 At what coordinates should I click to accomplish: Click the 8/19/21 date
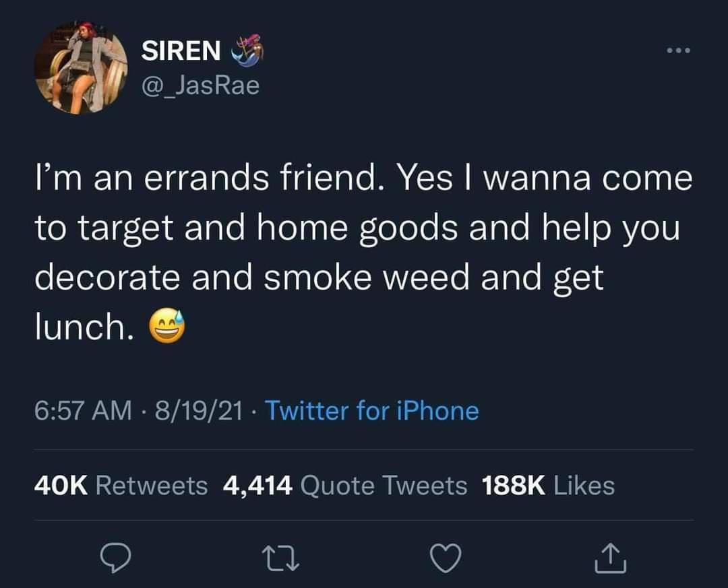coord(199,411)
